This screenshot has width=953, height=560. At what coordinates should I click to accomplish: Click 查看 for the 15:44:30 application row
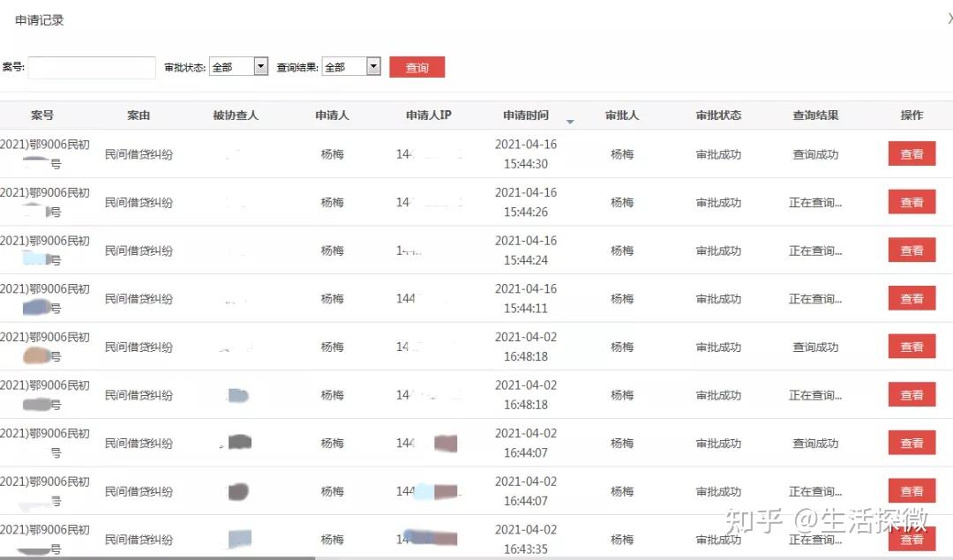912,153
